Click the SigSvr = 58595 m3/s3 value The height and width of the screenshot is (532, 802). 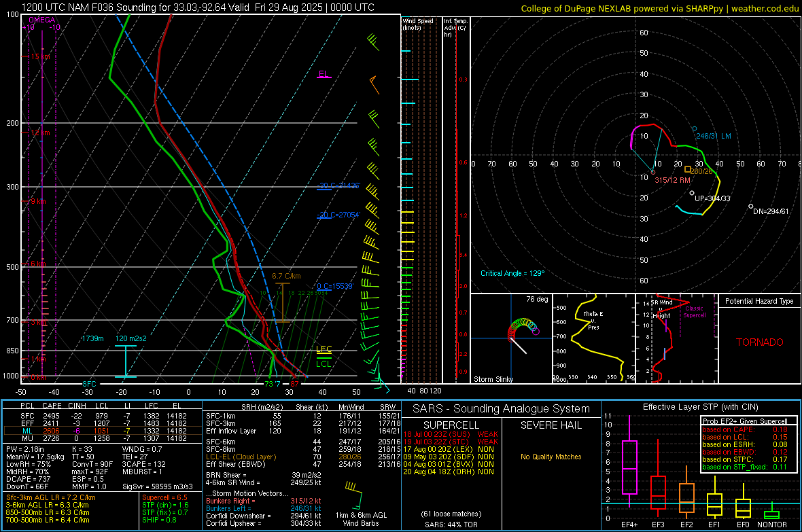pos(158,487)
